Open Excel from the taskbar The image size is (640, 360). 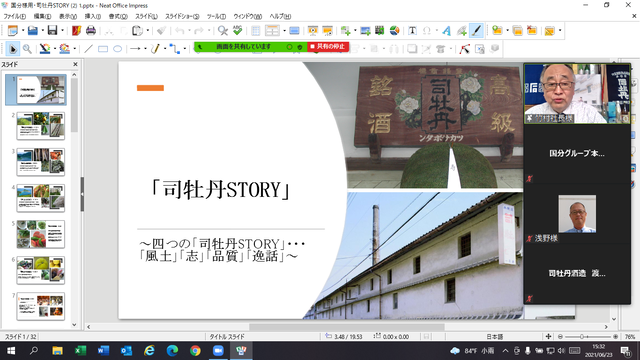point(80,351)
